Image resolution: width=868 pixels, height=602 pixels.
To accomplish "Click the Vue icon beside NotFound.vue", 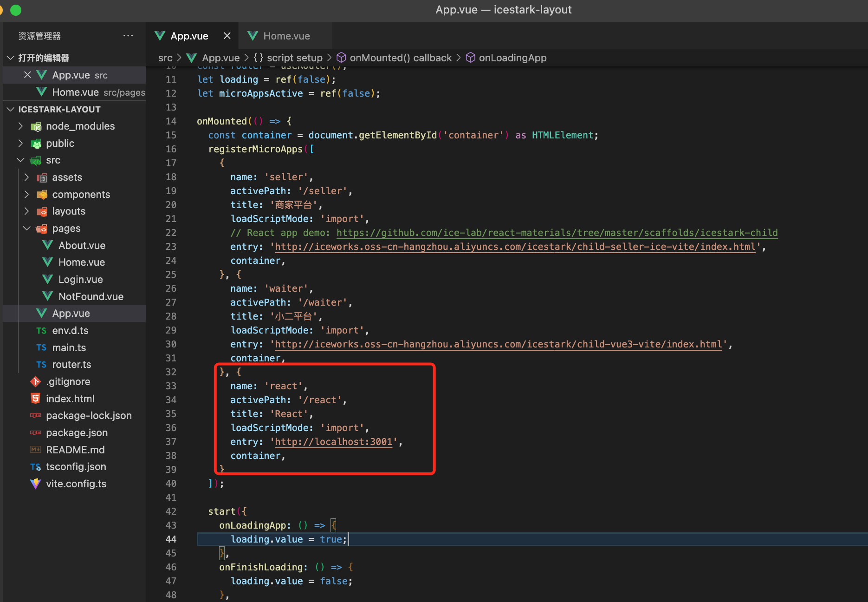I will (x=48, y=296).
